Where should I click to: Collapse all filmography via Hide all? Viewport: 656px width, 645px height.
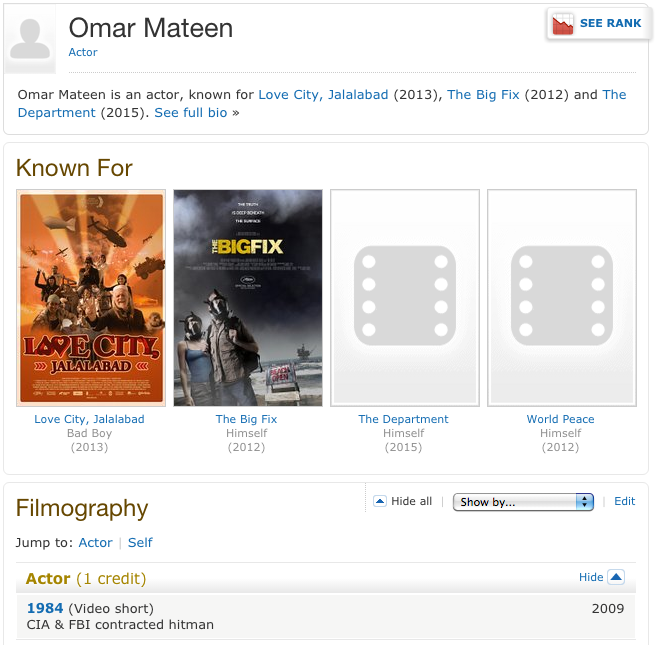click(411, 502)
